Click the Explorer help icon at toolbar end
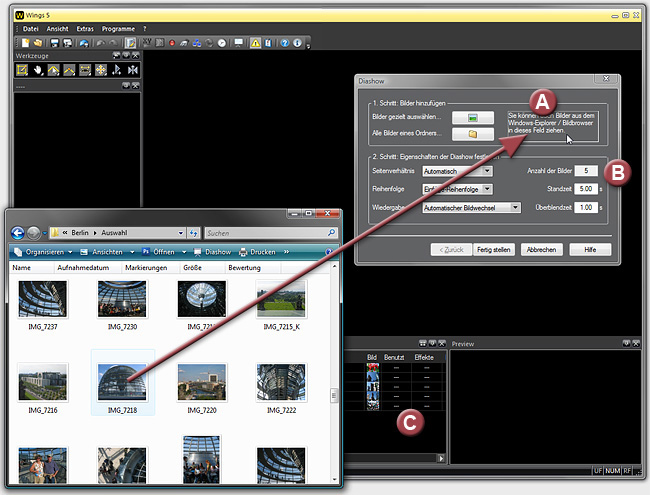Viewport: 650px width, 495px height. tap(329, 252)
